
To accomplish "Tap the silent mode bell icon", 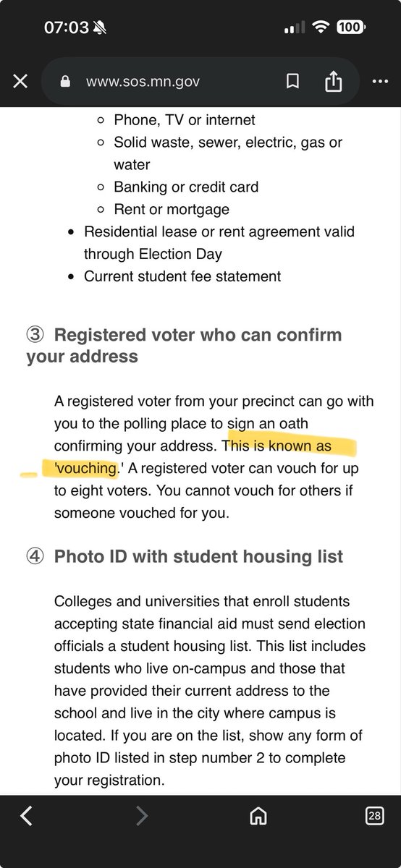I will [x=101, y=27].
